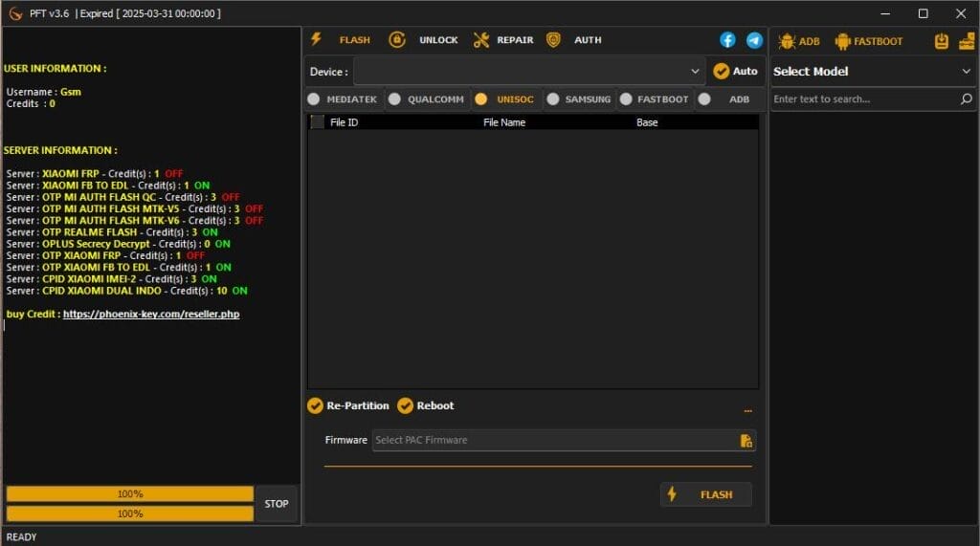Click the Base column header
This screenshot has height=546, width=980.
(647, 122)
